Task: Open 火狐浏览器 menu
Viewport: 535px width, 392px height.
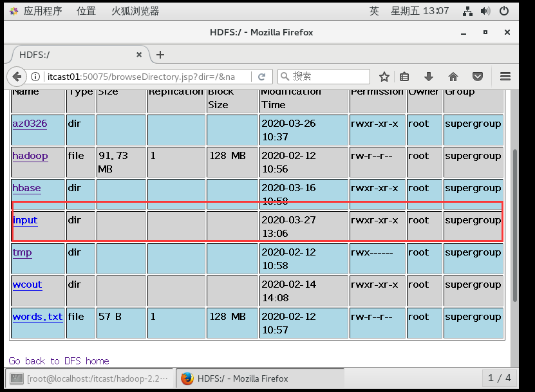Action: point(135,11)
